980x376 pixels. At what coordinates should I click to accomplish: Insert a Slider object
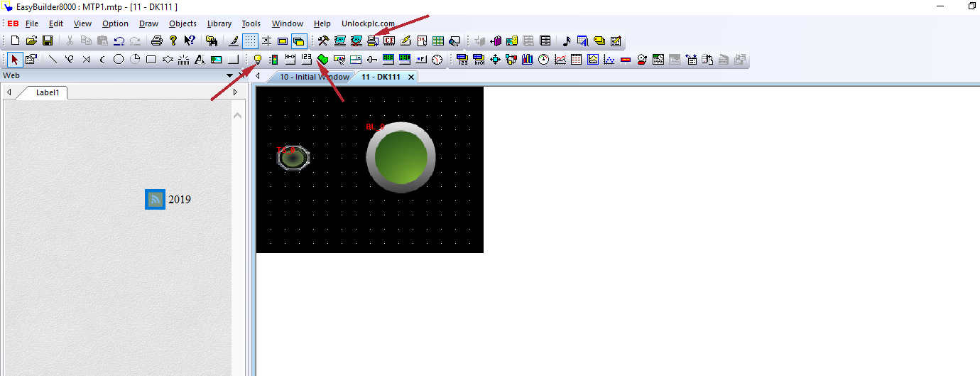[372, 59]
